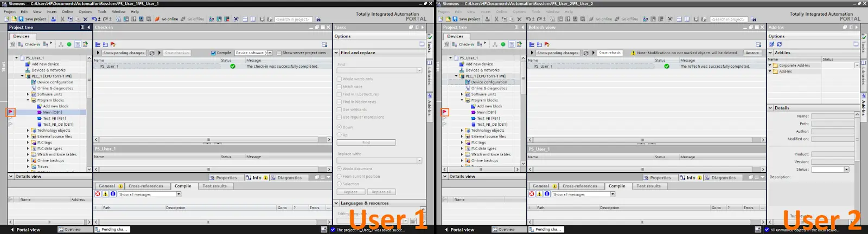Viewport: 868px width, 234px height.
Task: Click the refresh icon in Add-Ins options panel
Action: click(779, 44)
